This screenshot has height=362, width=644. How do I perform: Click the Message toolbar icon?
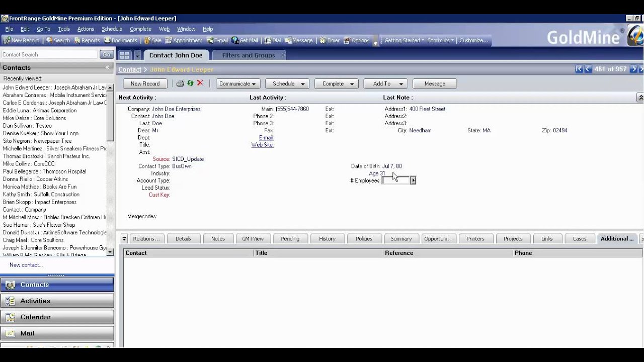click(x=298, y=40)
